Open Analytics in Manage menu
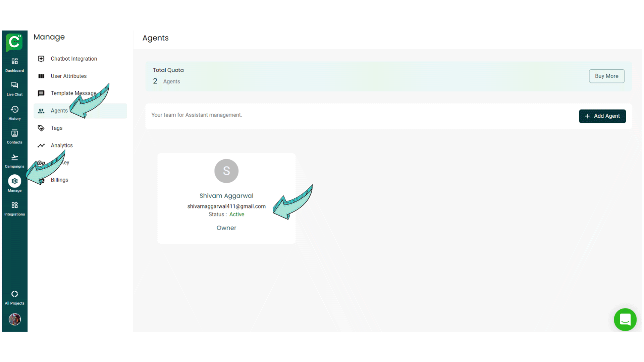 [x=62, y=145]
